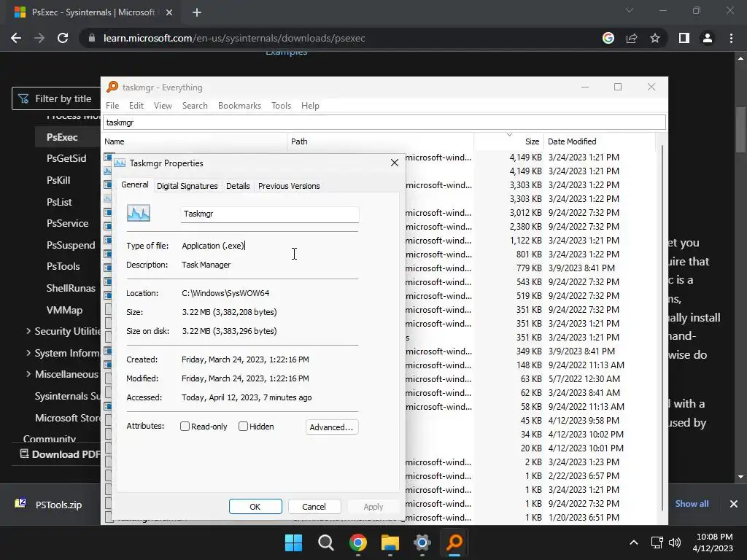747x560 pixels.
Task: Open the File menu in Everything
Action: click(x=112, y=106)
